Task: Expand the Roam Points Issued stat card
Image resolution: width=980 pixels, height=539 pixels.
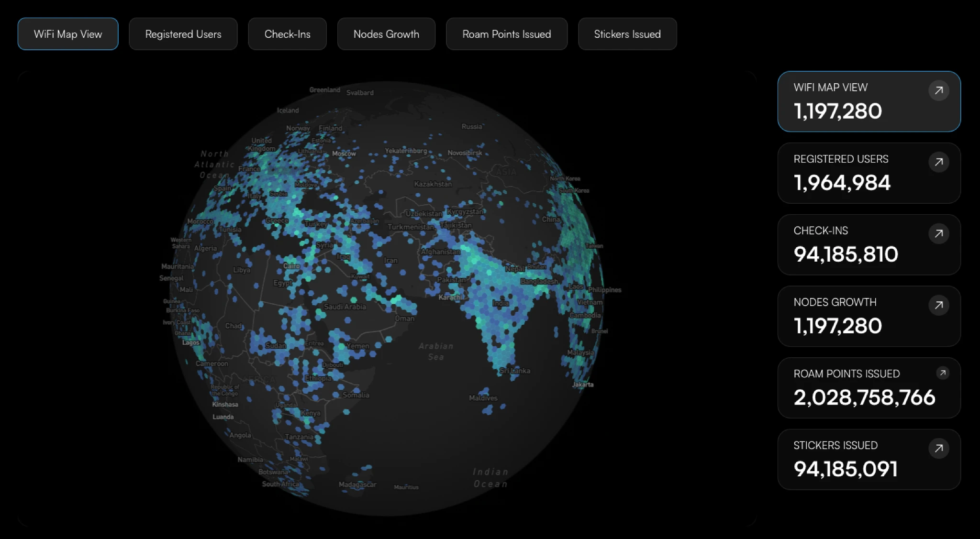Action: 943,373
